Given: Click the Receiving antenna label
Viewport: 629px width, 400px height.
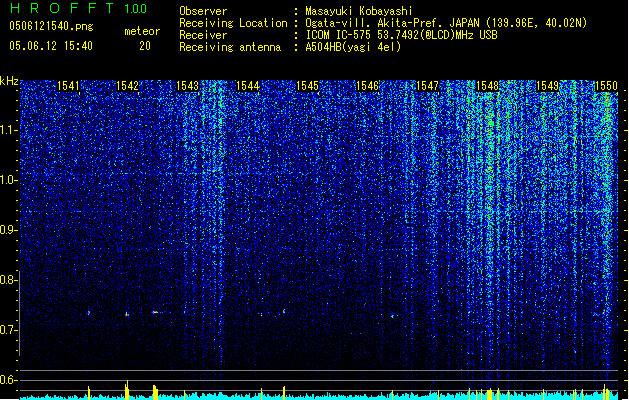Looking at the screenshot, I should point(230,47).
